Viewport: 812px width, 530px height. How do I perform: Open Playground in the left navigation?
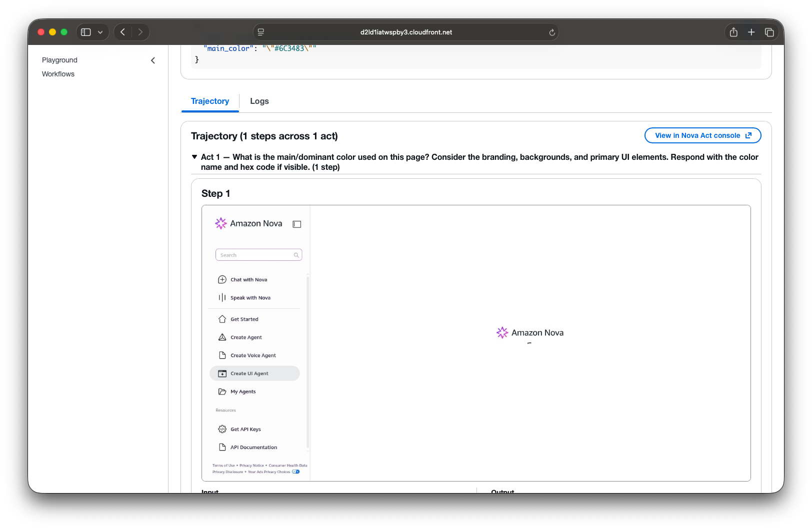point(59,60)
